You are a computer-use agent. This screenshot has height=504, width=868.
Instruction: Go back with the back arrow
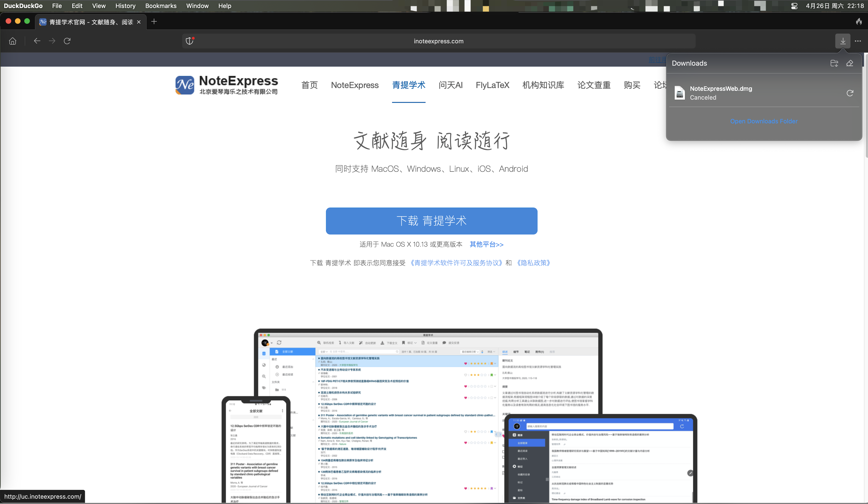pyautogui.click(x=37, y=41)
